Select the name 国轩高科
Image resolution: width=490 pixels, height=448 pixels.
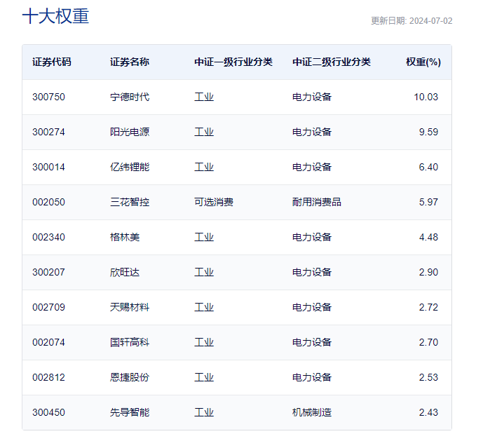[130, 342]
